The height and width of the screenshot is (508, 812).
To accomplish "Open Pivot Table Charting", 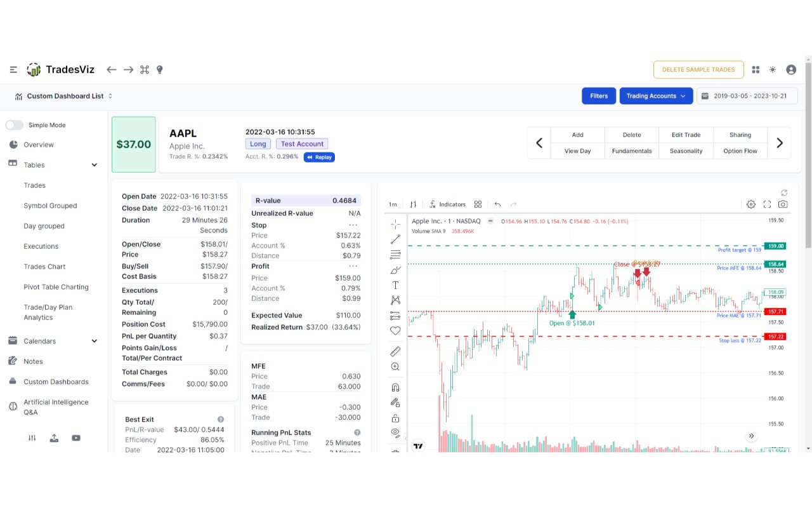I will 56,287.
